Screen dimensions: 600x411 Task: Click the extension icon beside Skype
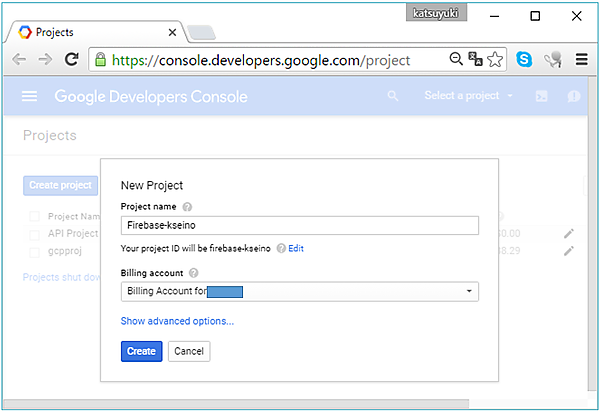553,59
